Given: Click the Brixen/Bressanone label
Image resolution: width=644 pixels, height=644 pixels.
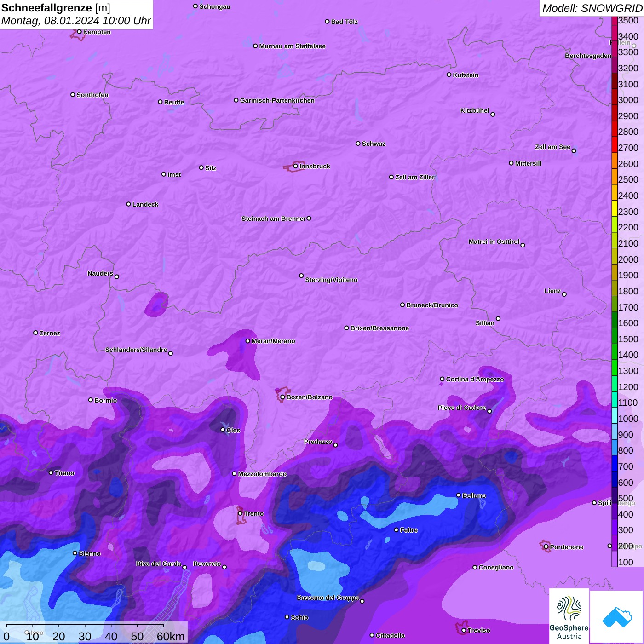Looking at the screenshot, I should click(x=379, y=328).
